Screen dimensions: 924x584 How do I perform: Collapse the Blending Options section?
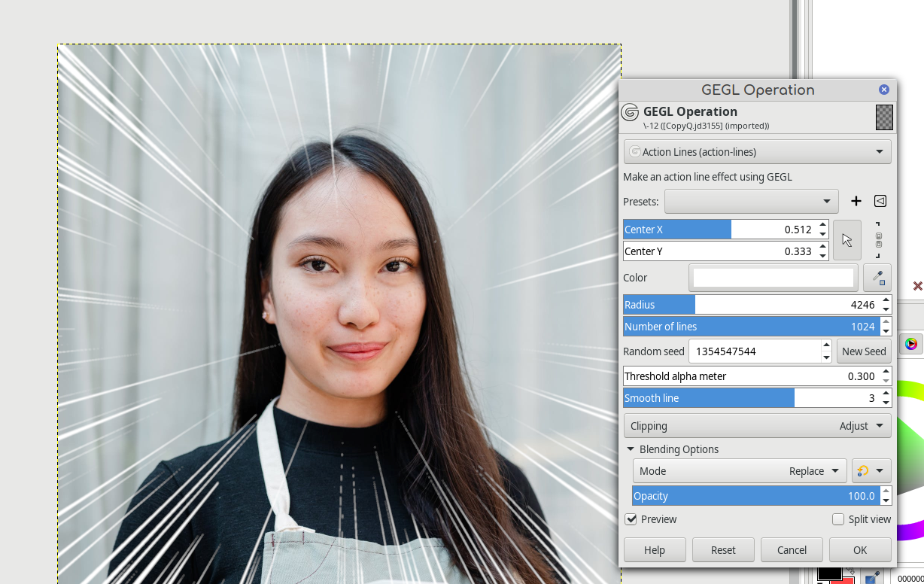click(631, 449)
